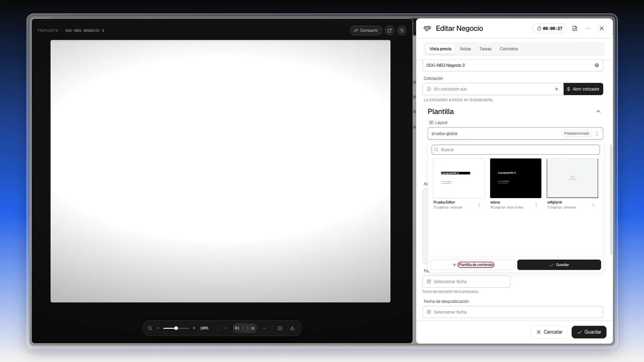Switch to the Vista previa tab
644x362 pixels.
[x=440, y=49]
